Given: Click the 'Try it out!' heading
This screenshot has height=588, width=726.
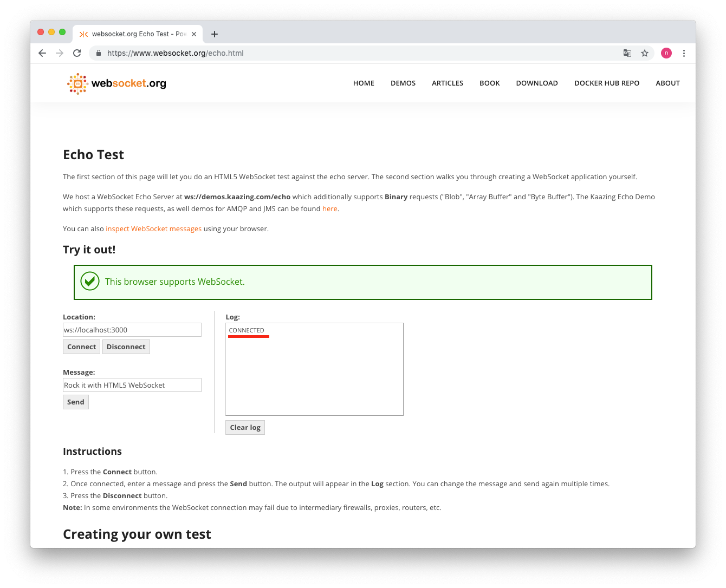Looking at the screenshot, I should [x=89, y=250].
